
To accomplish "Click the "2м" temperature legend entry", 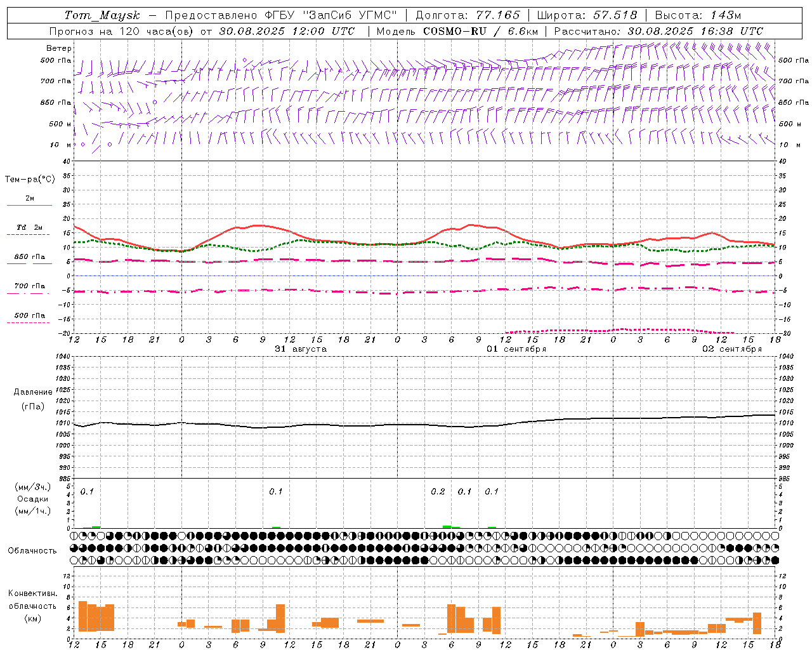I will click(x=30, y=198).
